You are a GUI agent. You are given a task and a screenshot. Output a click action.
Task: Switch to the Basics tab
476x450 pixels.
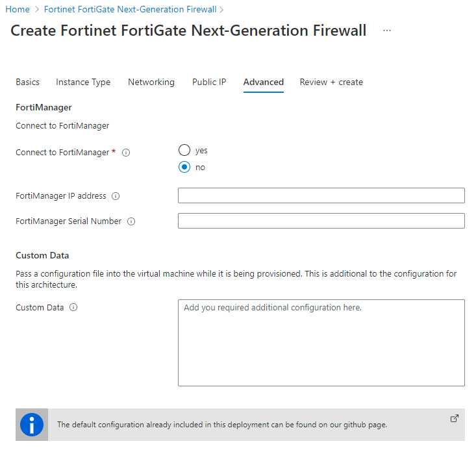(27, 82)
